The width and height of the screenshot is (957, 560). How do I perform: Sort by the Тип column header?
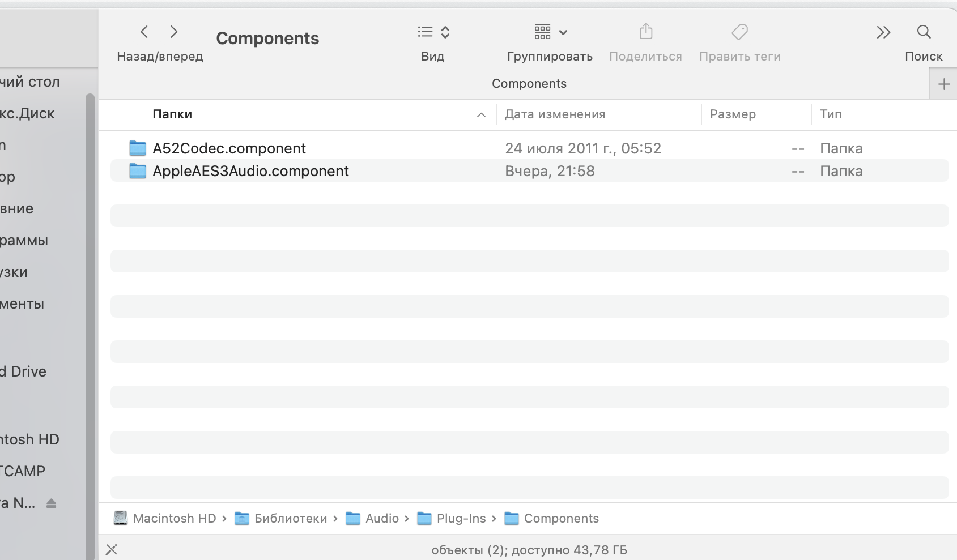click(831, 114)
